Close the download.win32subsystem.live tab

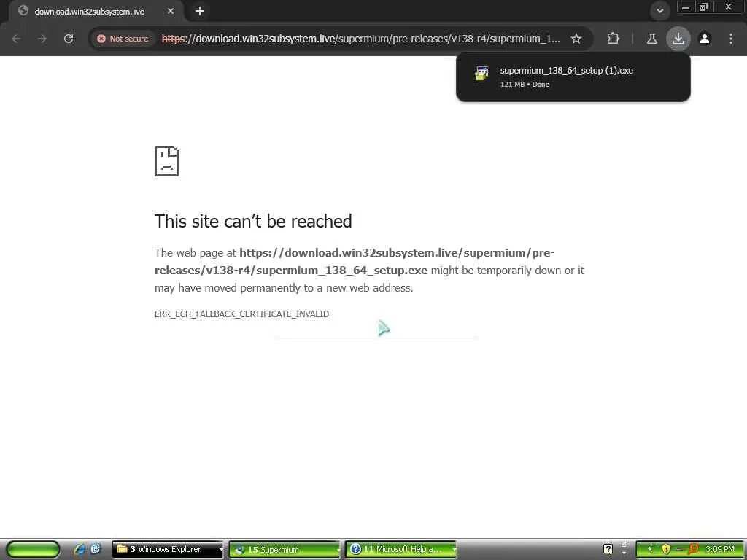tap(171, 11)
